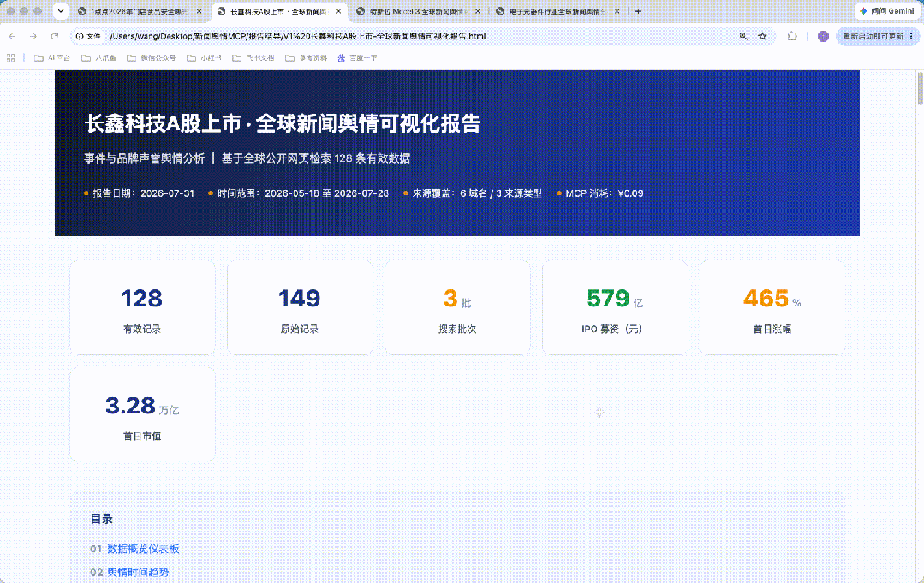Click the 149 原始记录 stat card

pos(300,308)
